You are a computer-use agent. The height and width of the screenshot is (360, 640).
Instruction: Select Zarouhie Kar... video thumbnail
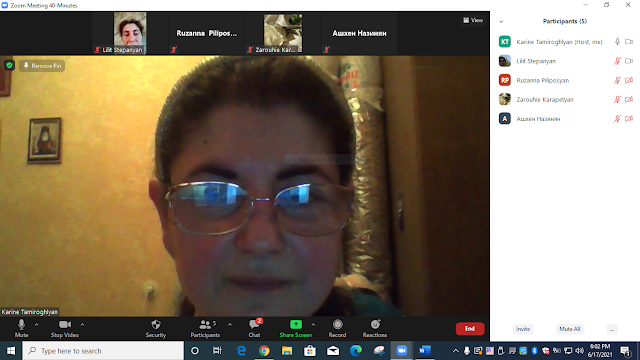click(283, 33)
